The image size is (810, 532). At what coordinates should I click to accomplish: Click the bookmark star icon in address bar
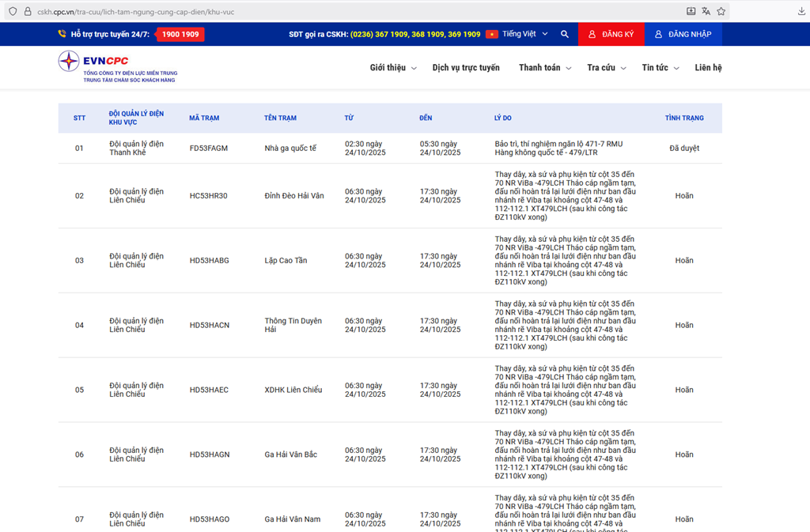point(721,12)
